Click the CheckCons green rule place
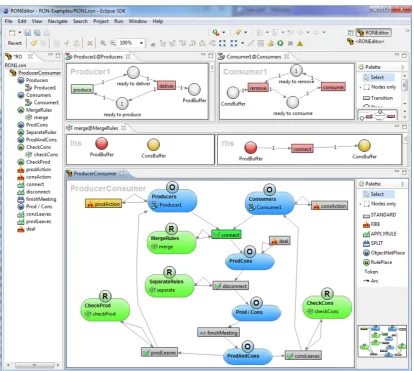 click(327, 307)
